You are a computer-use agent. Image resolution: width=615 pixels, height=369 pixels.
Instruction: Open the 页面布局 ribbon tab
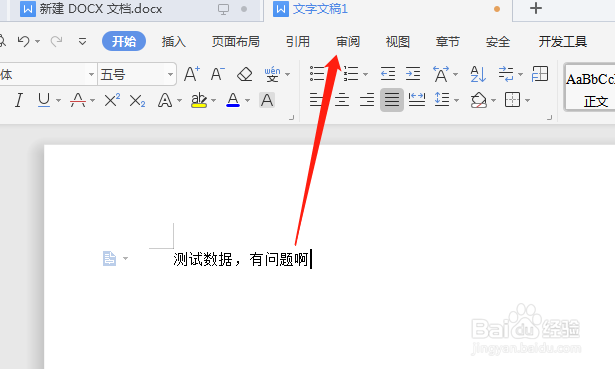(x=235, y=41)
